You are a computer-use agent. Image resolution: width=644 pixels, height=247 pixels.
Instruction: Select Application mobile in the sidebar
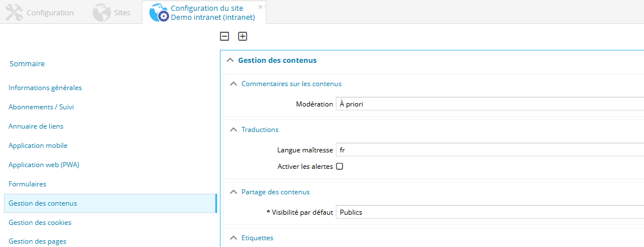click(38, 146)
